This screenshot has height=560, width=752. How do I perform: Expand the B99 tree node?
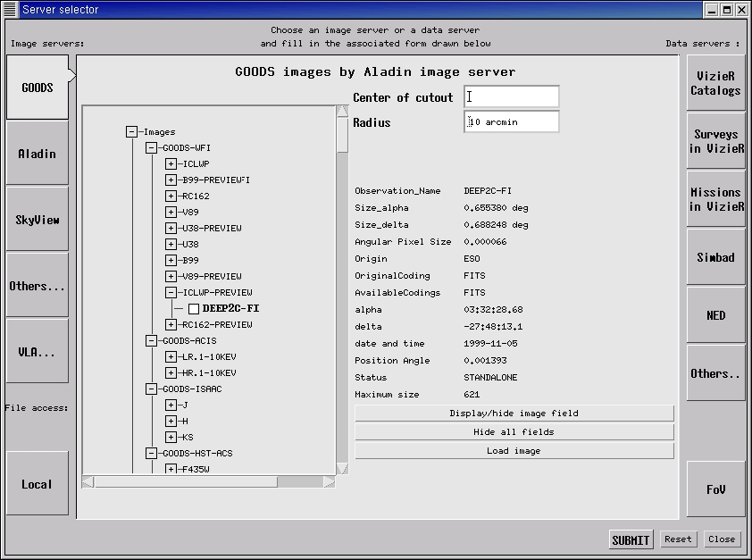pyautogui.click(x=171, y=260)
